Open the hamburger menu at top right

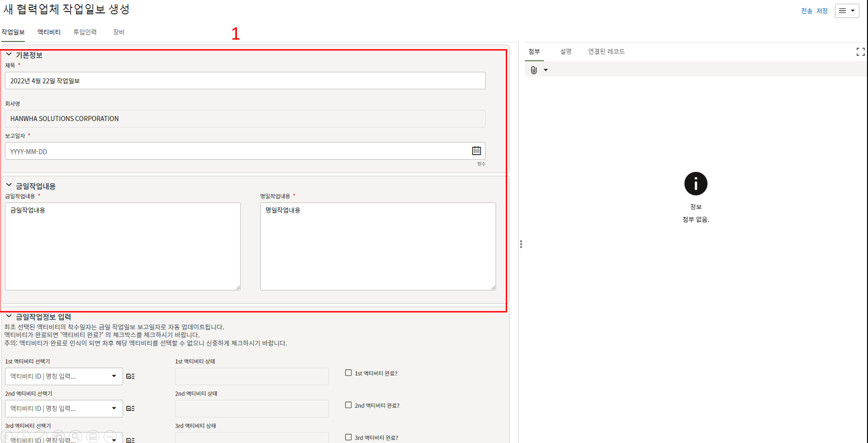(847, 11)
